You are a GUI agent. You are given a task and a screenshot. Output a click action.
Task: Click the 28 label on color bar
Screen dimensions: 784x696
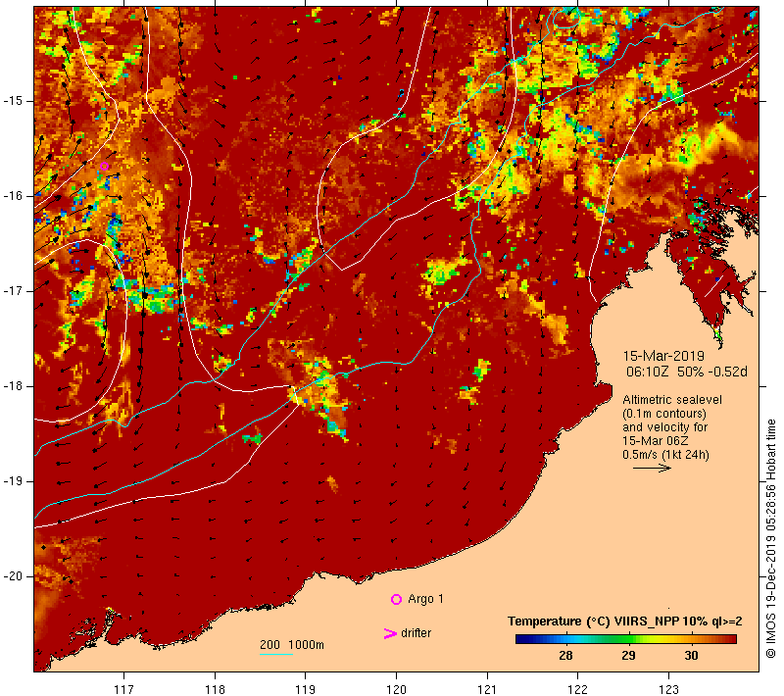(566, 656)
